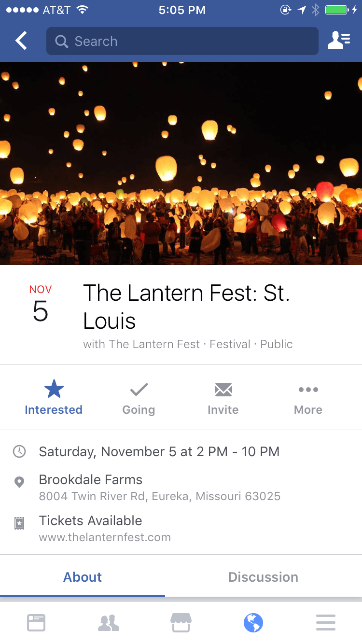Viewport: 362px width, 644px height.
Task: Open the Marketplace storefront icon
Action: pyautogui.click(x=181, y=622)
